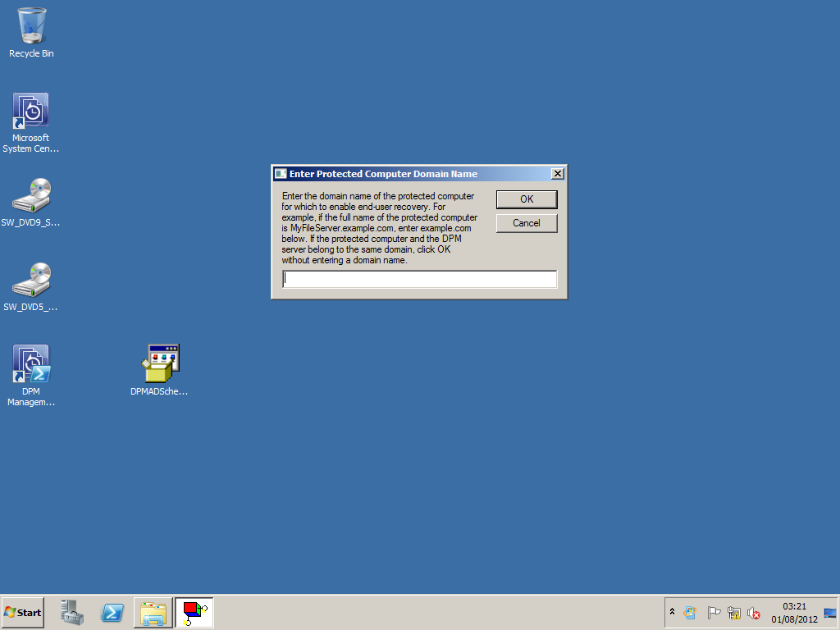This screenshot has height=630, width=840.
Task: Click the Show Desktop icon at taskbar end
Action: 830,612
